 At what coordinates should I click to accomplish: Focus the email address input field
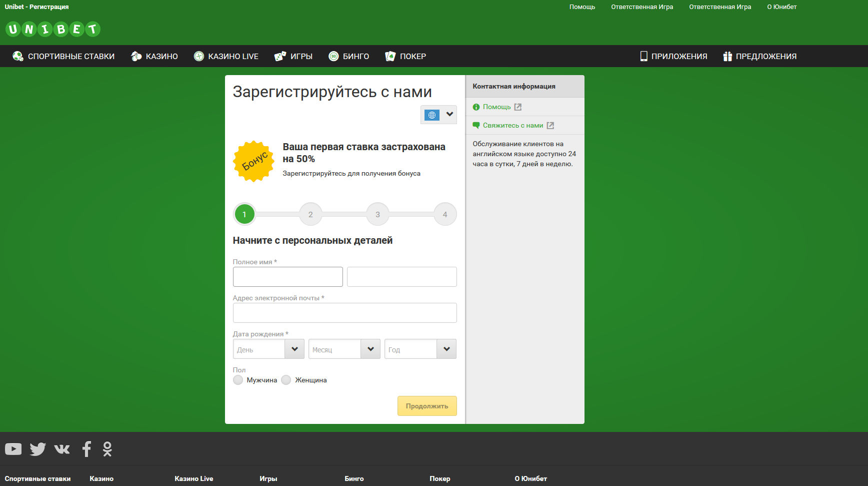[x=345, y=313]
